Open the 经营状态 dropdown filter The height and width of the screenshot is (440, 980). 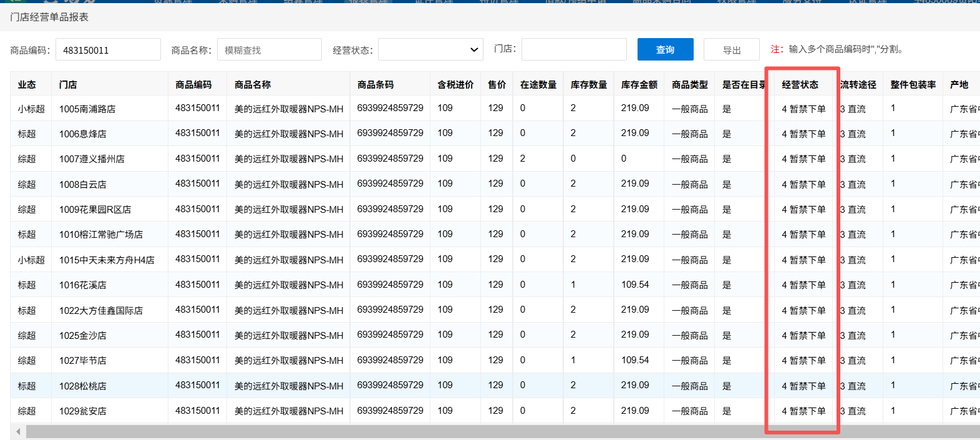430,50
